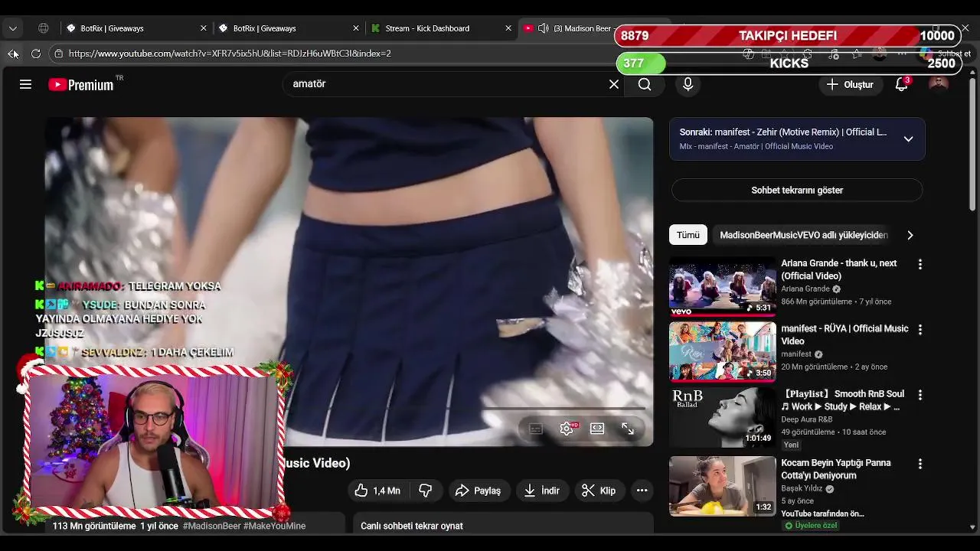Open player settings gear icon
The height and width of the screenshot is (551, 980).
point(567,429)
